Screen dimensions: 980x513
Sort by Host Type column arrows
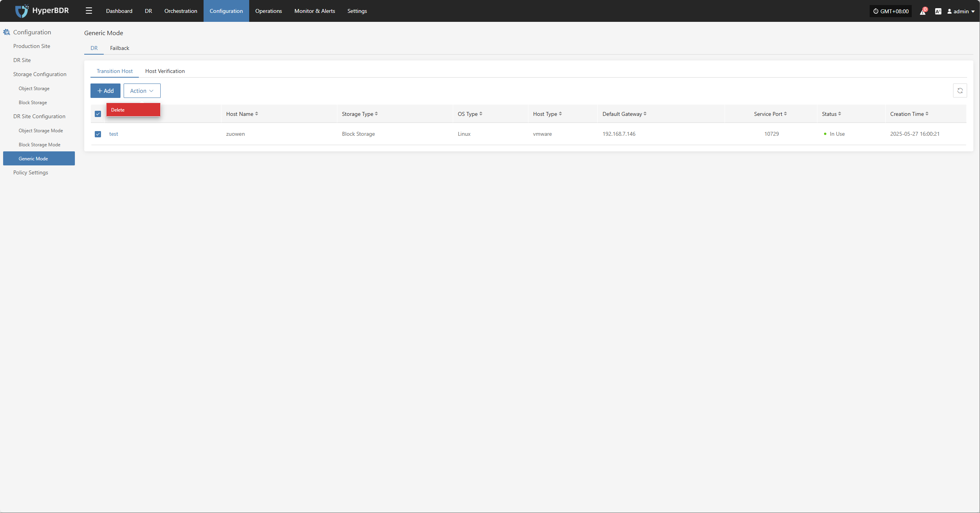560,114
